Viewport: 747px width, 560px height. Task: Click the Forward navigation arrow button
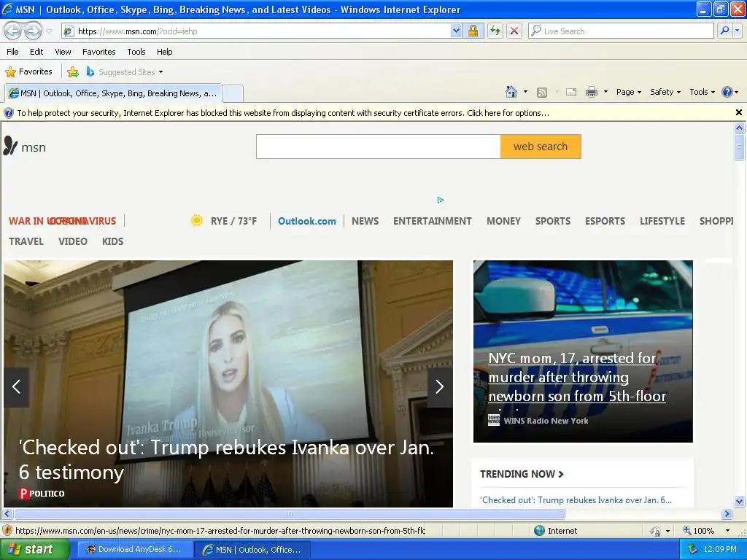[33, 31]
